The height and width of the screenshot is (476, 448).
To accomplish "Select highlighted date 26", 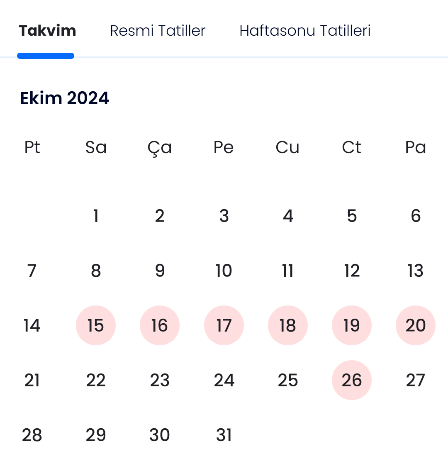I will [x=352, y=380].
